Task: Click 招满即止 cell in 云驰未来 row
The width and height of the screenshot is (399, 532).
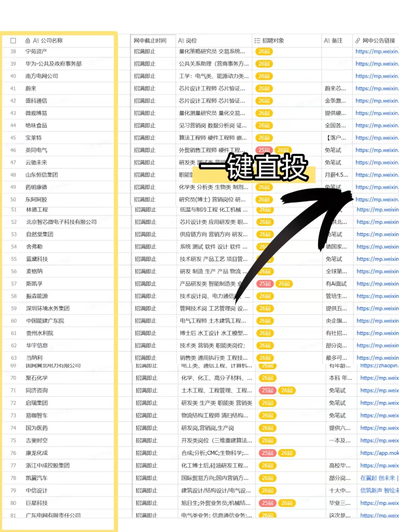Action: coord(145,162)
